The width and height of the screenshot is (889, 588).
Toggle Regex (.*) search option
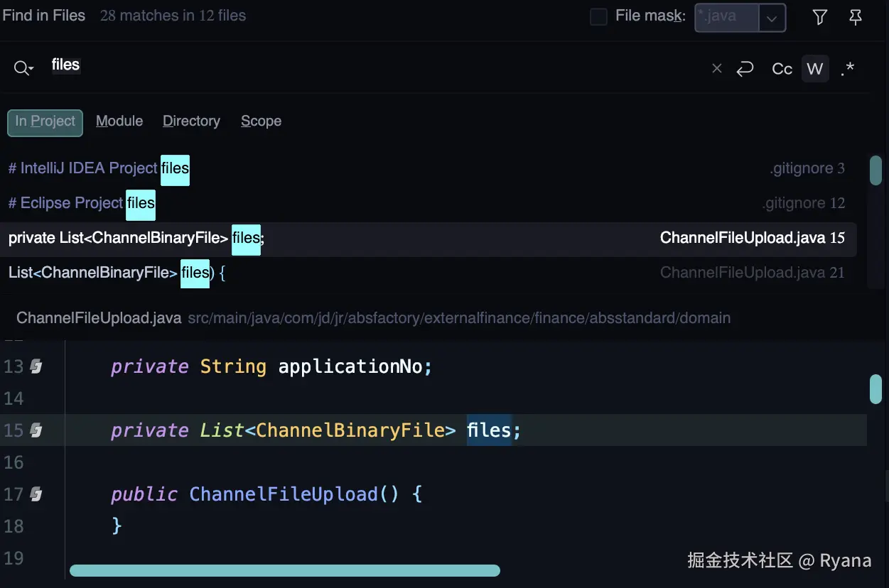(847, 69)
